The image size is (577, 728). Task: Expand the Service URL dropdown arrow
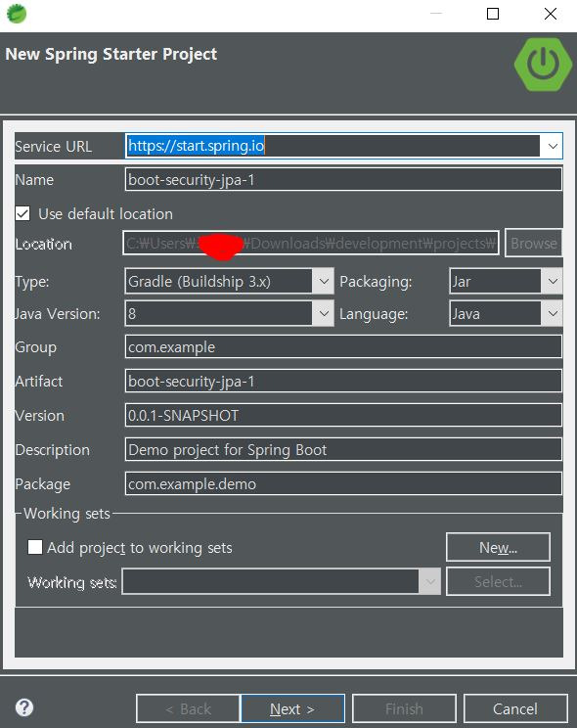[553, 146]
